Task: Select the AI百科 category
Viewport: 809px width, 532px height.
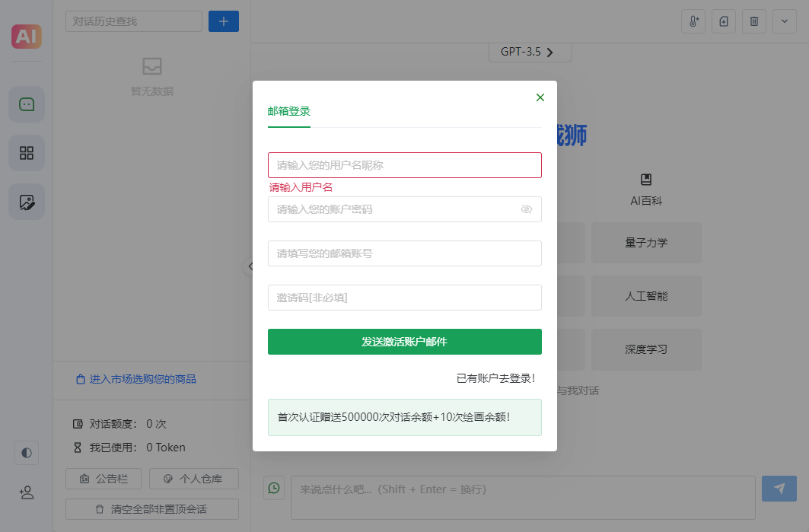Action: pos(645,189)
